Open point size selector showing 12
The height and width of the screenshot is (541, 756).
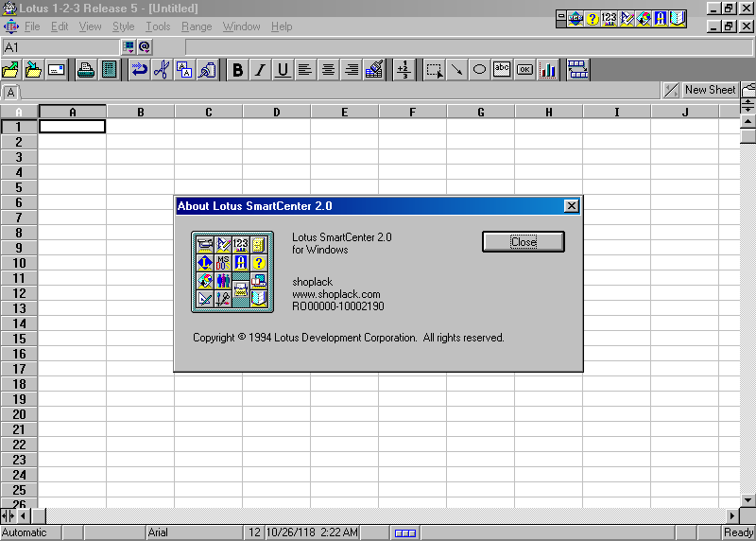pyautogui.click(x=254, y=532)
